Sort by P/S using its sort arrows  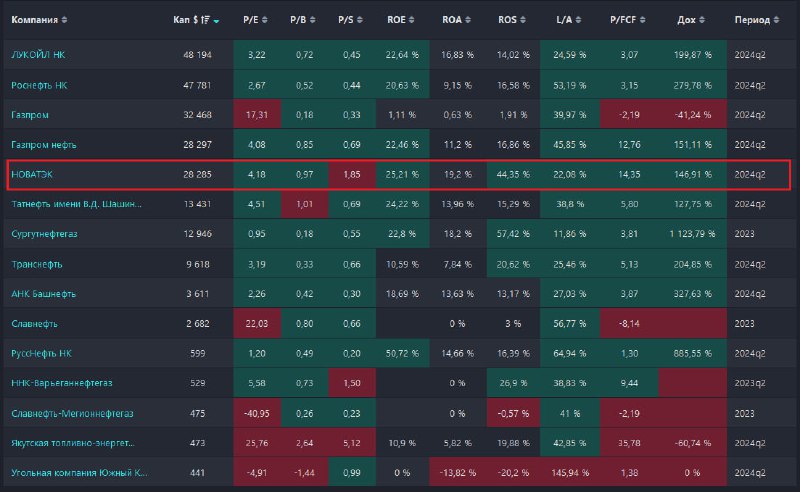(360, 20)
